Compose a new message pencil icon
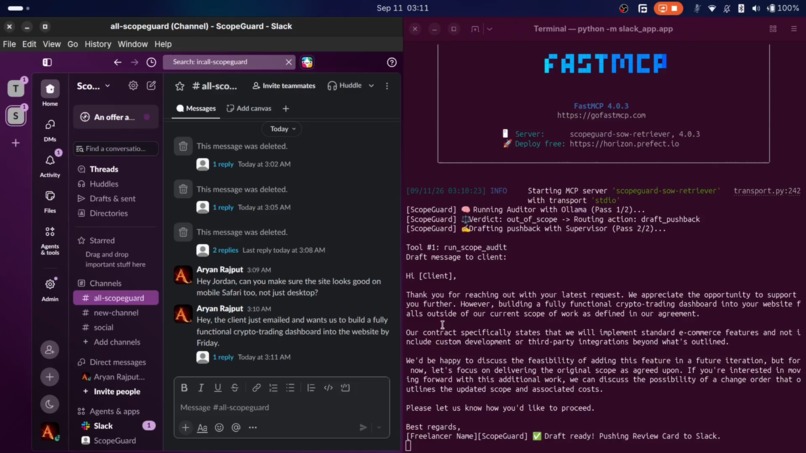The width and height of the screenshot is (806, 453). coord(151,86)
